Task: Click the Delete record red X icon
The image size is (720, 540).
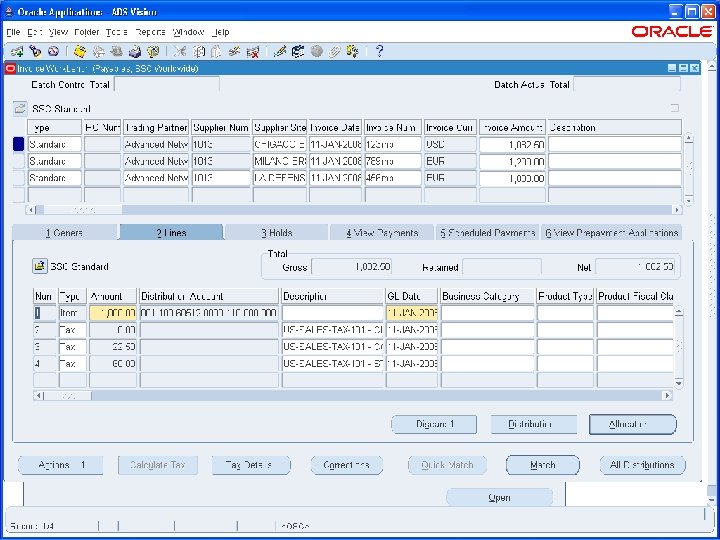Action: click(x=253, y=51)
